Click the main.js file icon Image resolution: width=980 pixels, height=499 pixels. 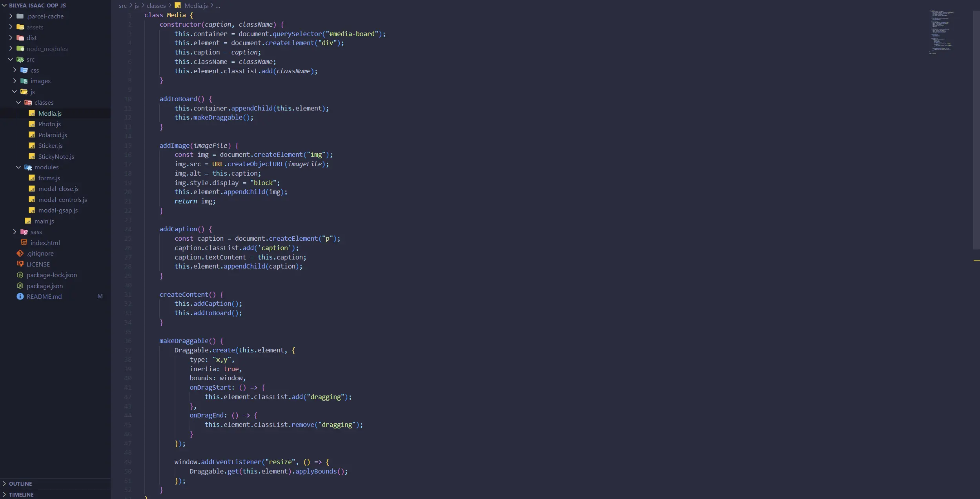point(28,221)
